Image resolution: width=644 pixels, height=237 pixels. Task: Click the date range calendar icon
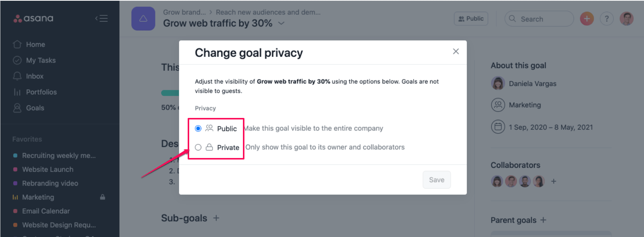pos(498,127)
